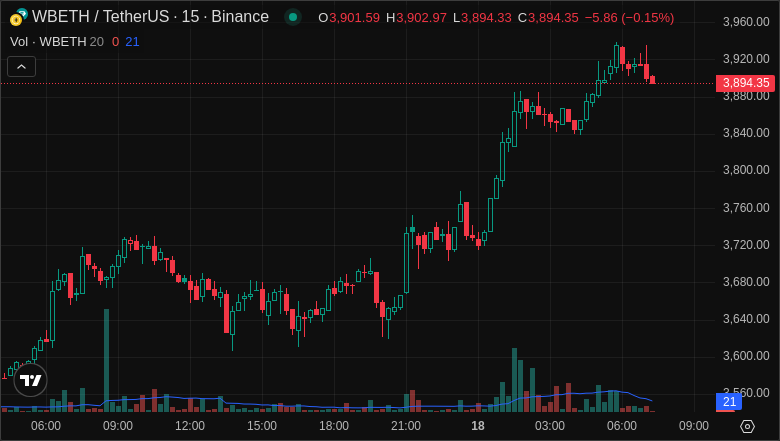Click the red 0 volume value in legend
Screen dimensions: 780x441
coord(115,42)
